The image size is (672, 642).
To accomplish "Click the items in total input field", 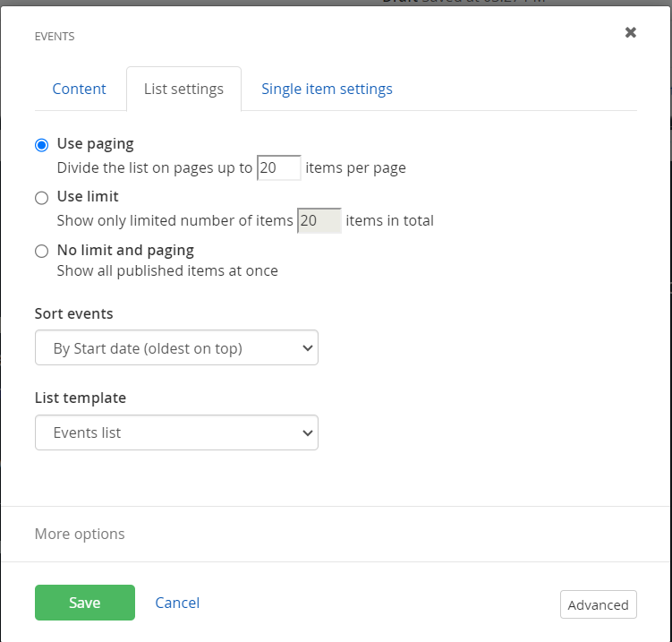I will (x=319, y=220).
